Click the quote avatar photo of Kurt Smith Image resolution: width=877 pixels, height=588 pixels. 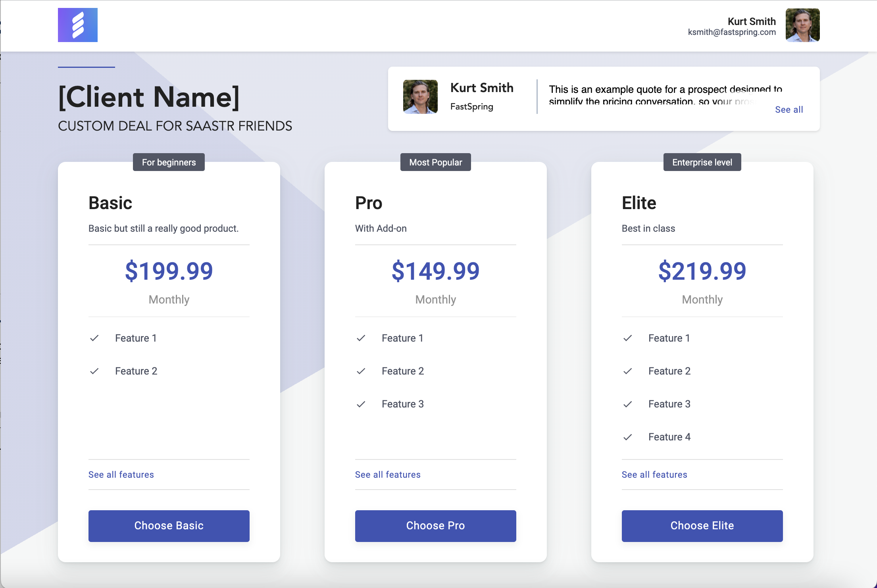point(420,96)
